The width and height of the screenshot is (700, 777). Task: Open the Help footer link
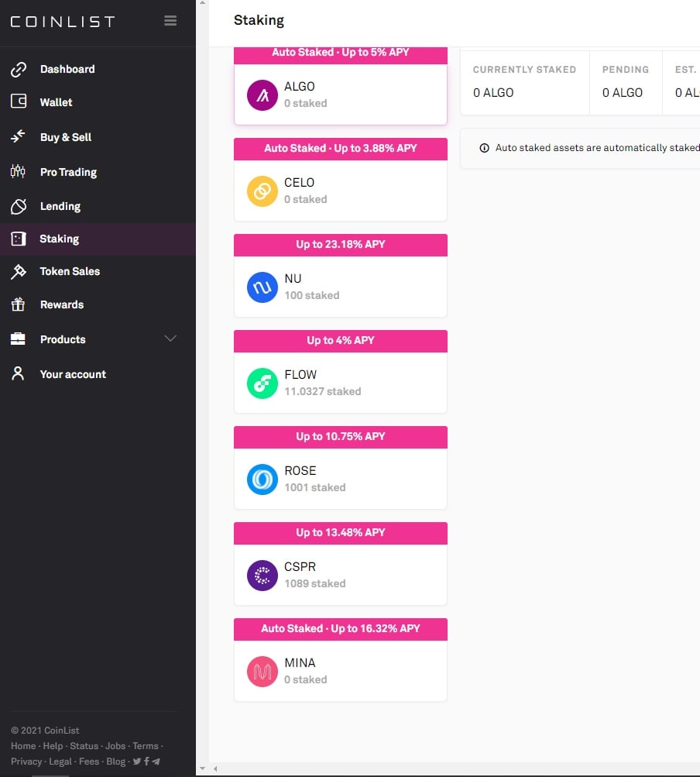click(x=53, y=746)
